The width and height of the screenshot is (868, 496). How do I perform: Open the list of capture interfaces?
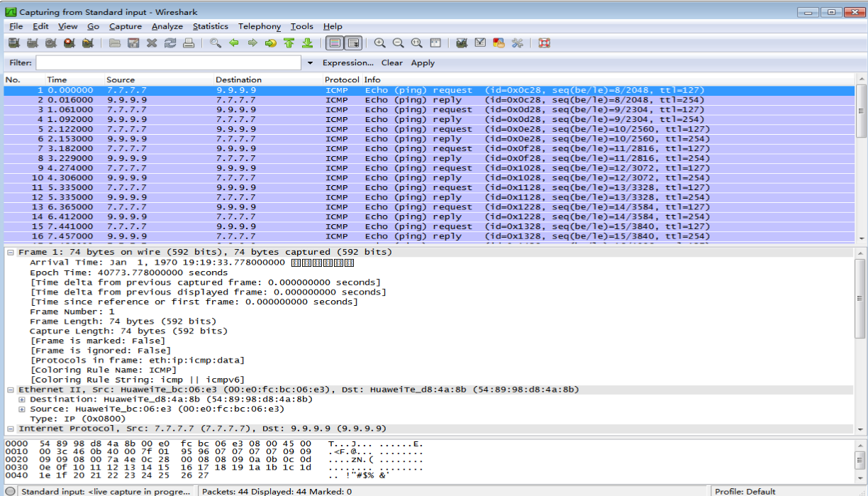[x=13, y=43]
